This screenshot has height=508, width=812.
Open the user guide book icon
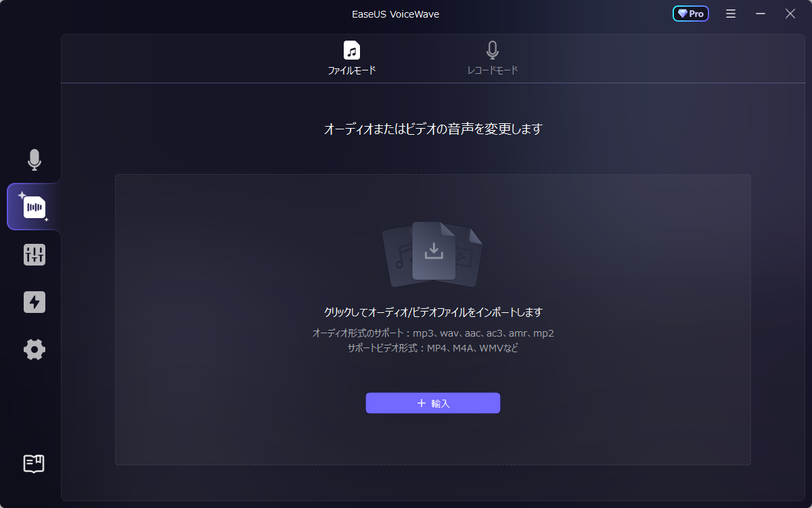tap(34, 463)
